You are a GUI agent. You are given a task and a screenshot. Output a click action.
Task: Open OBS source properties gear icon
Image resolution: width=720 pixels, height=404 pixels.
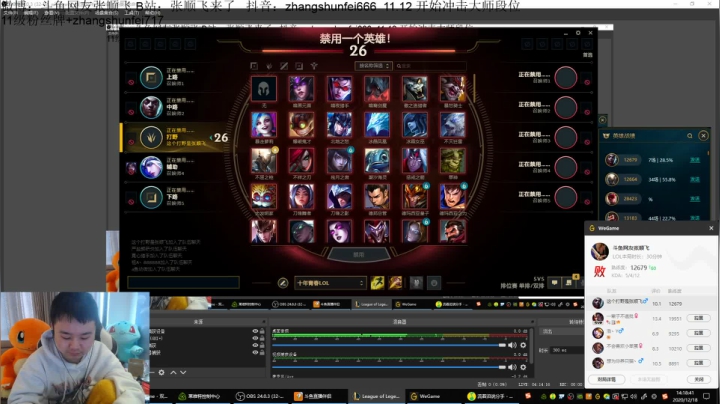(x=162, y=372)
